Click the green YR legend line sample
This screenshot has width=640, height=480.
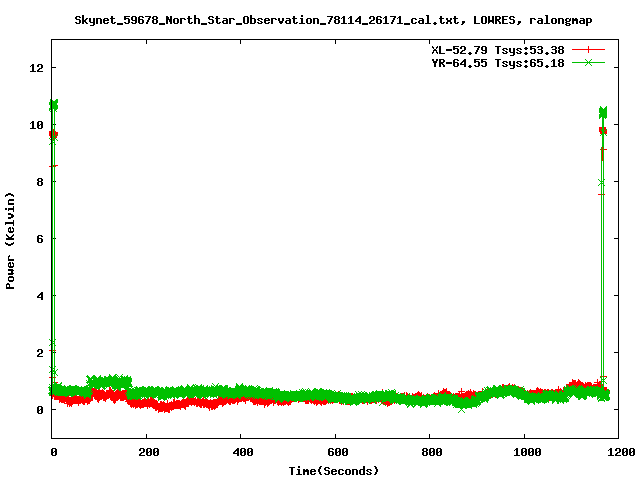pyautogui.click(x=588, y=62)
